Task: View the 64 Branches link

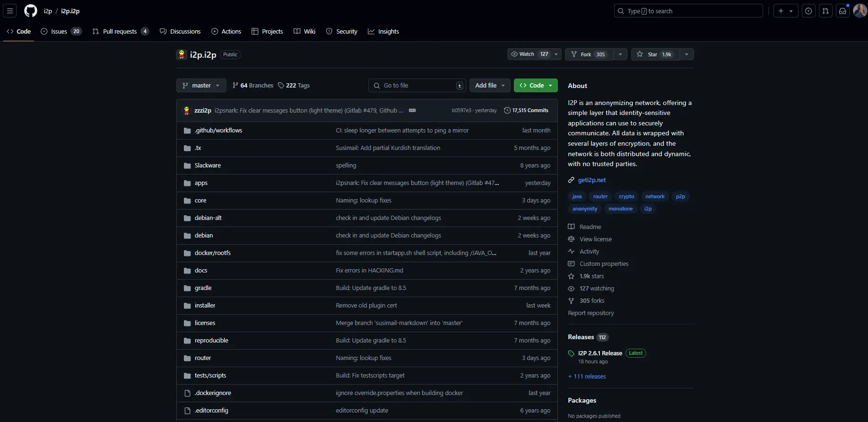Action: [x=253, y=86]
